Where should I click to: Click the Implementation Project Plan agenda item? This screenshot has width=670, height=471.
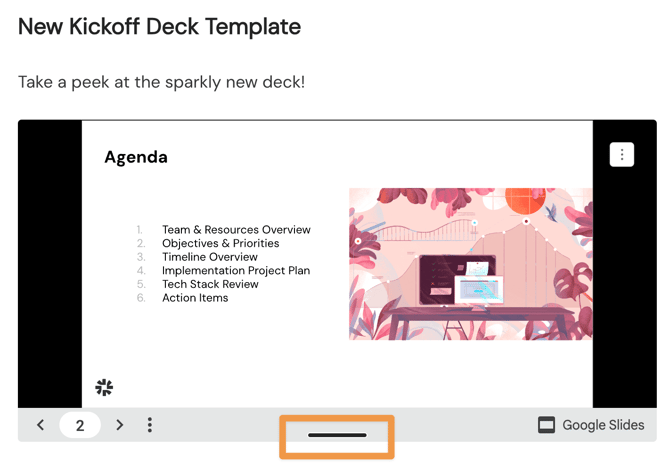pos(236,270)
